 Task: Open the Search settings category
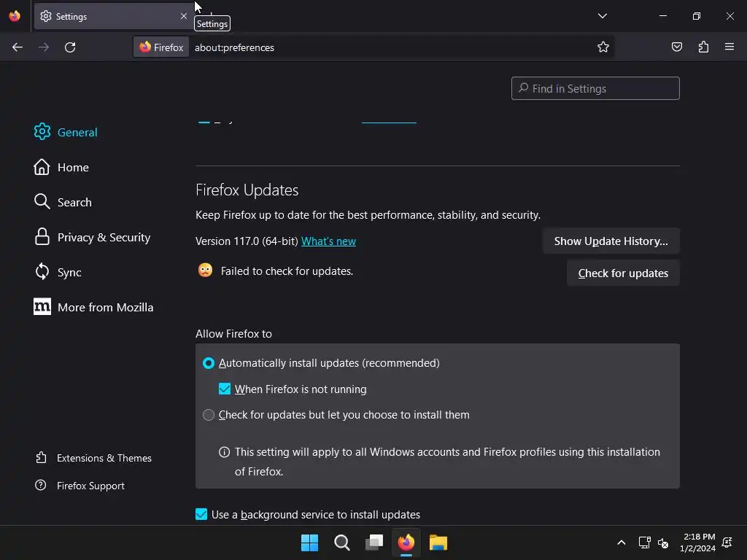[63, 202]
